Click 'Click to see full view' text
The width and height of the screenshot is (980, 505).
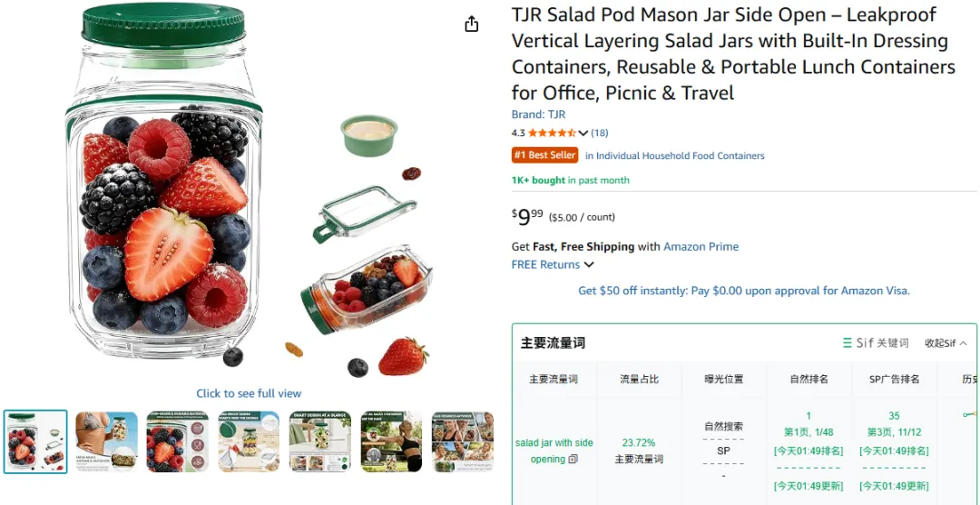point(249,393)
